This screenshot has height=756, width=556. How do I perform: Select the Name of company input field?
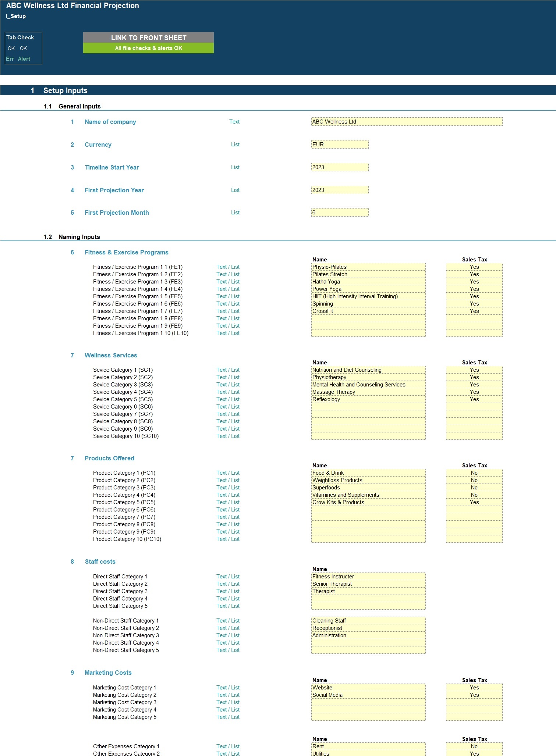(407, 122)
